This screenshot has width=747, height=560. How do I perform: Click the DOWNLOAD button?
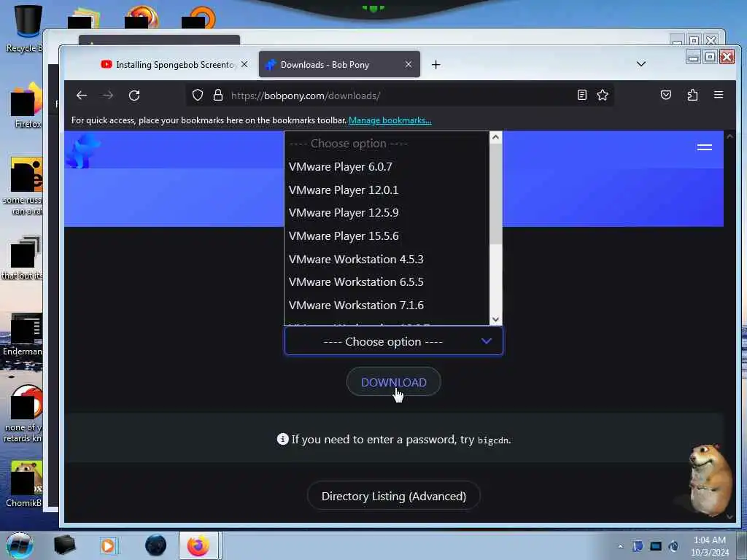393,382
